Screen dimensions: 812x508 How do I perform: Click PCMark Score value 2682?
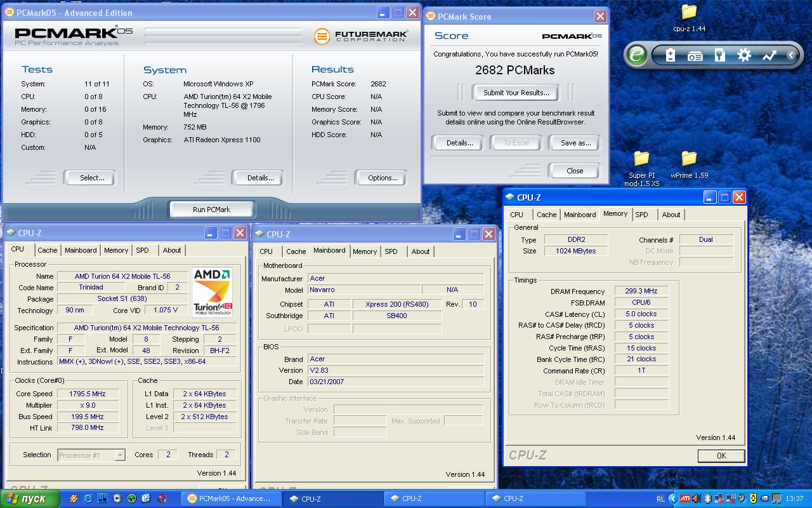coord(378,84)
